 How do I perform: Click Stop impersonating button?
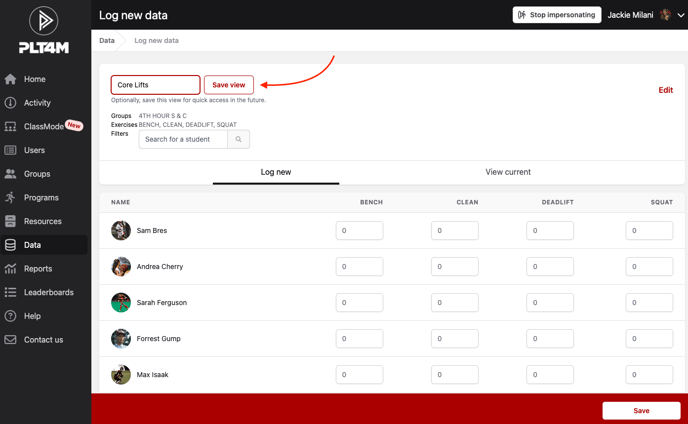[557, 15]
